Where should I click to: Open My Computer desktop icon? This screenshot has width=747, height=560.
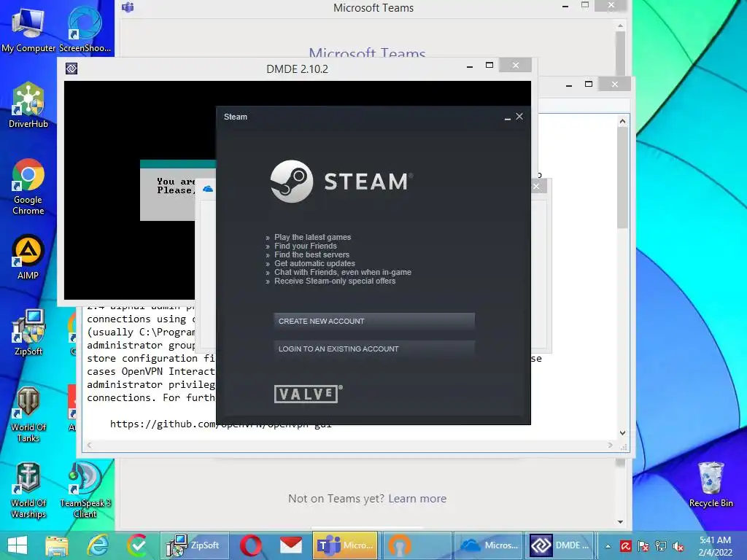[28, 29]
